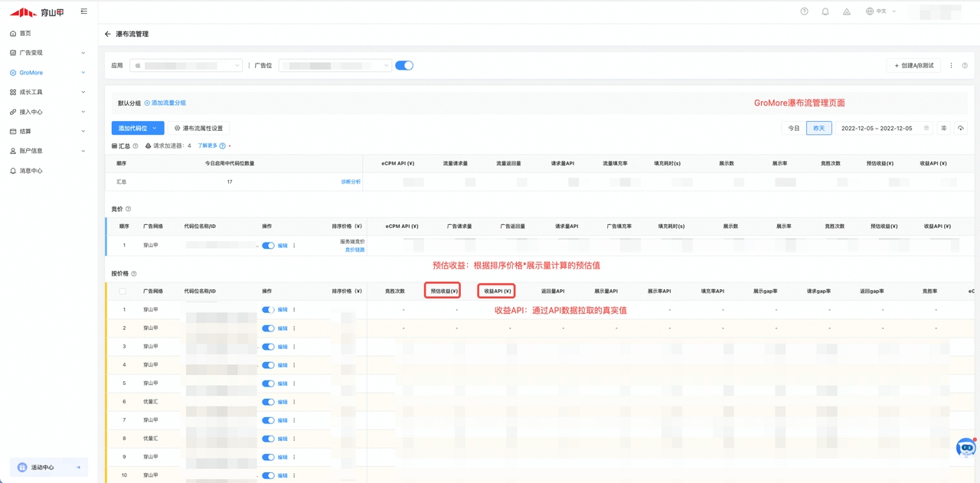Toggle the switch for price row 1
Viewport: 980px width, 483px height.
point(268,310)
